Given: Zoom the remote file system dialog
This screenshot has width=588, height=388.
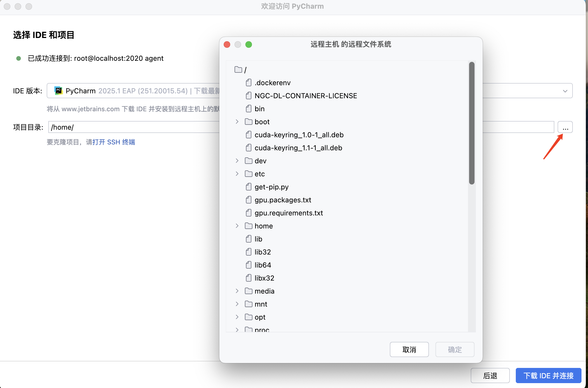Looking at the screenshot, I should [249, 44].
